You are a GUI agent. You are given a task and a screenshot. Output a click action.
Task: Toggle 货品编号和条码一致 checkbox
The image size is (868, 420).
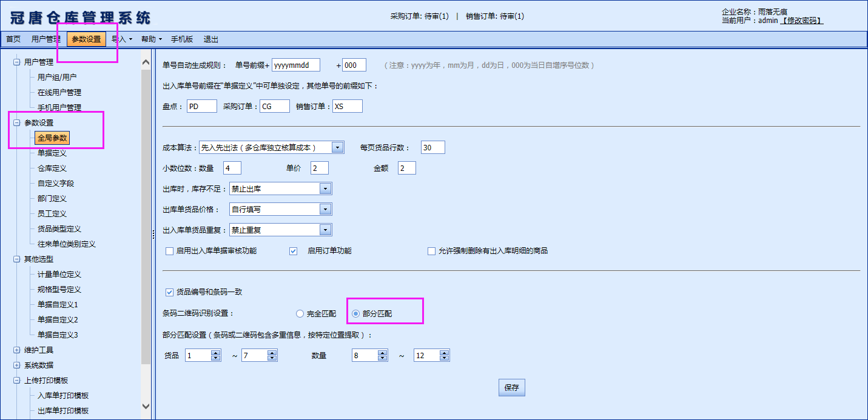pos(170,292)
